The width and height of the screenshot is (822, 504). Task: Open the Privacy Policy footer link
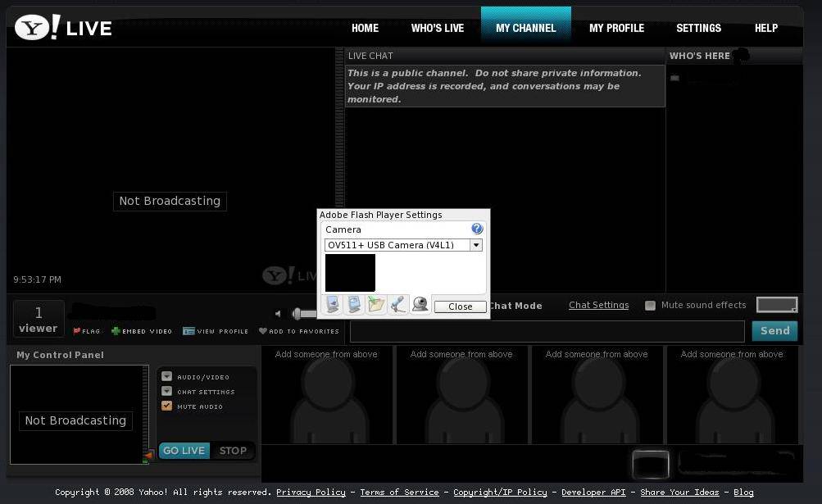pyautogui.click(x=311, y=492)
